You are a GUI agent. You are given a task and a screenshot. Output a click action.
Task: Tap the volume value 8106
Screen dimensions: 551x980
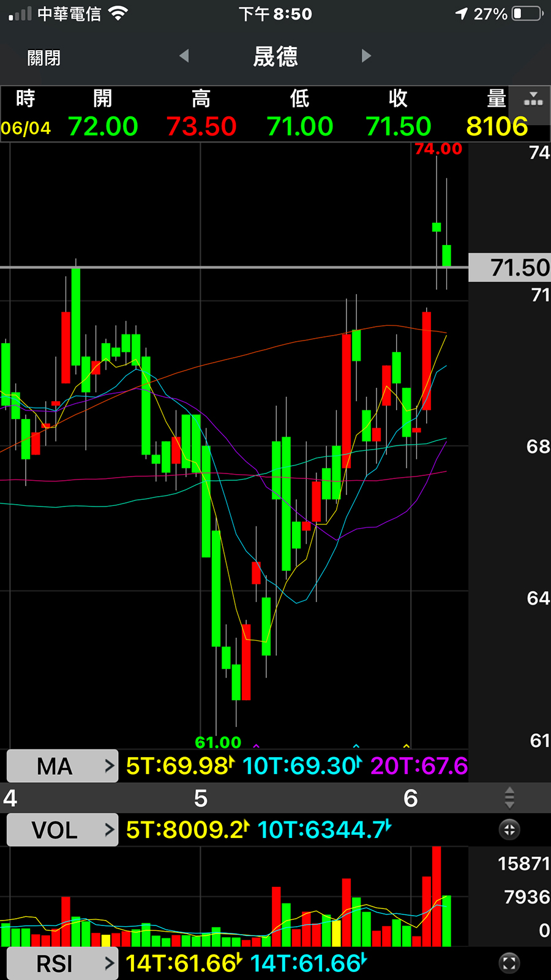[x=497, y=127]
